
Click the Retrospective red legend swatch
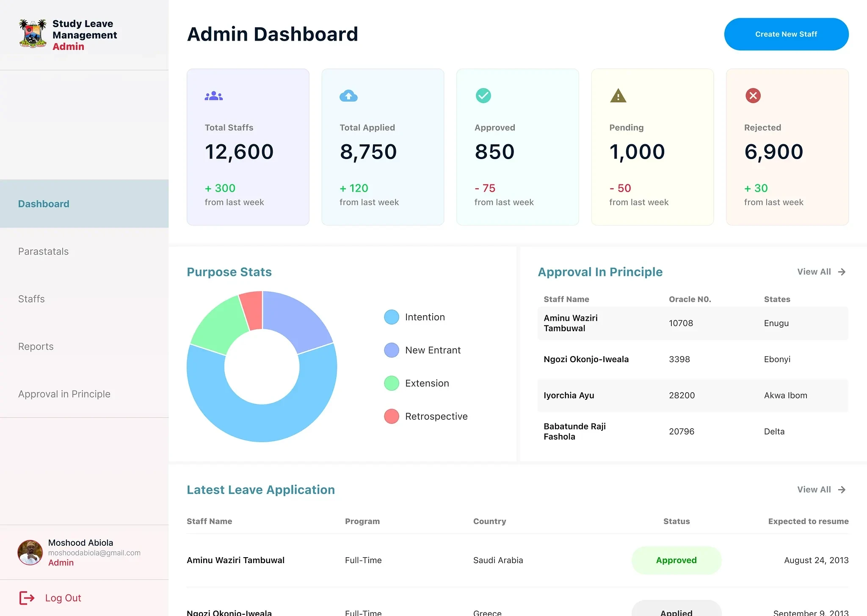[391, 416]
